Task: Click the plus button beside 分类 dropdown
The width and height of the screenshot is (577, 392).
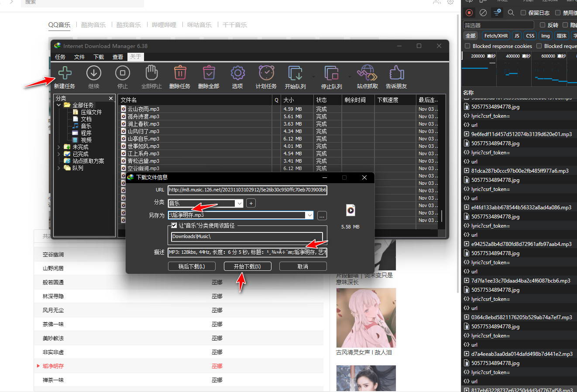Action: click(251, 203)
